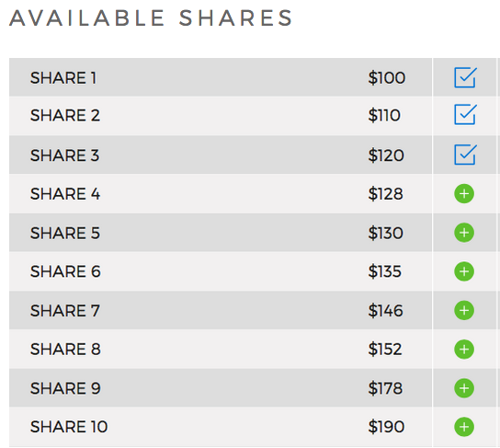Toggle the checkbox for Share 2

click(465, 115)
